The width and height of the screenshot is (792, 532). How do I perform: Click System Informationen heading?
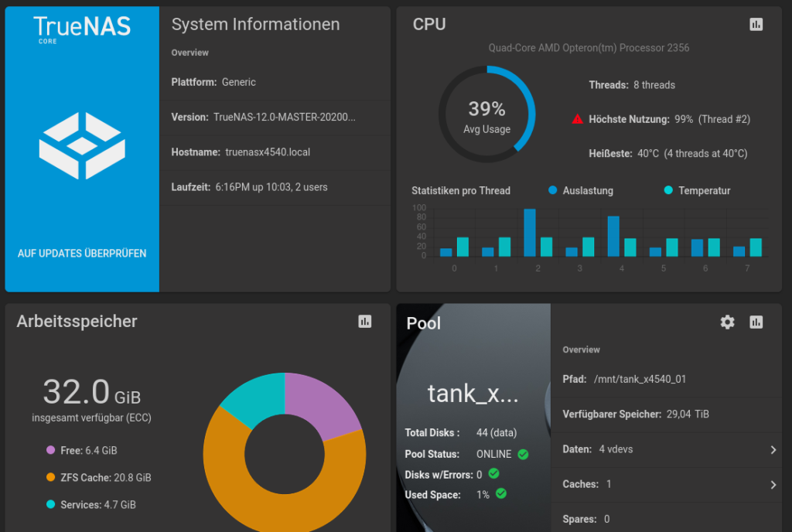click(255, 24)
